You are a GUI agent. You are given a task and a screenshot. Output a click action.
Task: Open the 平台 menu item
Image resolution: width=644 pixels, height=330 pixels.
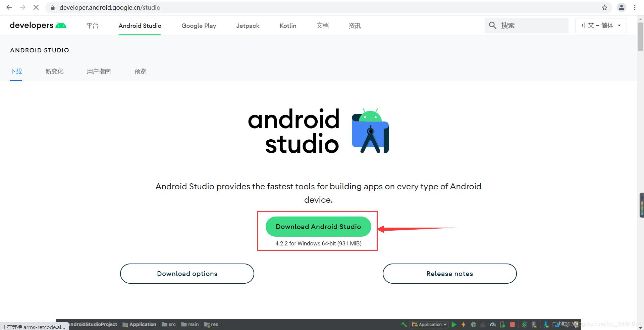[x=92, y=26]
